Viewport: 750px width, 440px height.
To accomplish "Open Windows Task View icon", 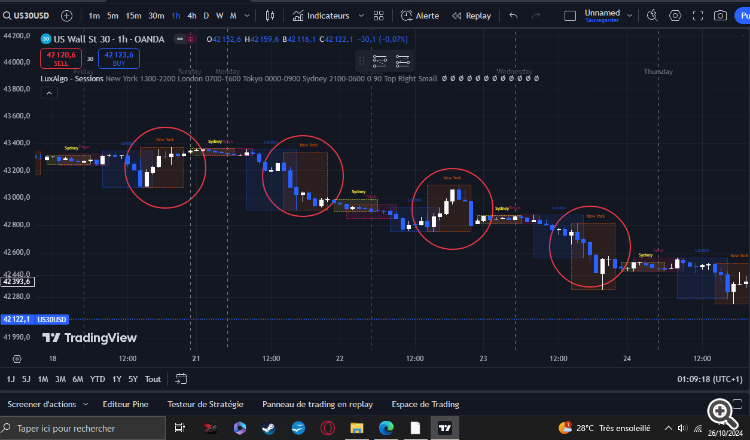I will click(x=179, y=428).
